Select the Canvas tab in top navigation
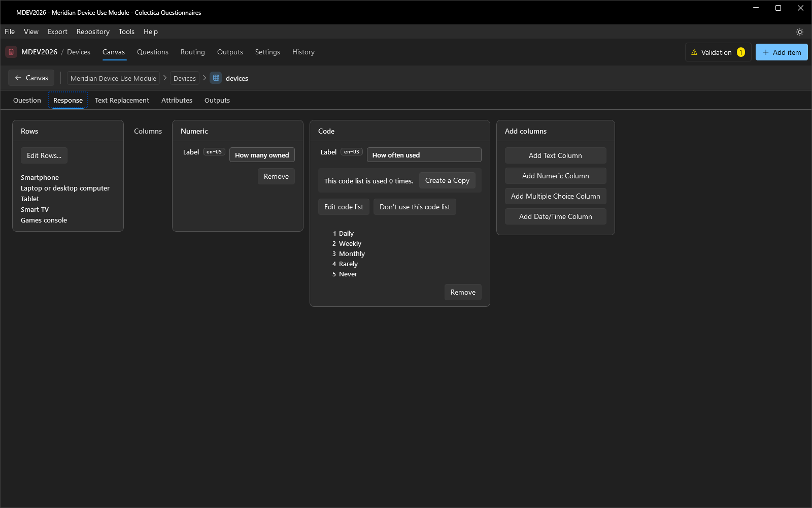The width and height of the screenshot is (812, 508). coord(114,52)
